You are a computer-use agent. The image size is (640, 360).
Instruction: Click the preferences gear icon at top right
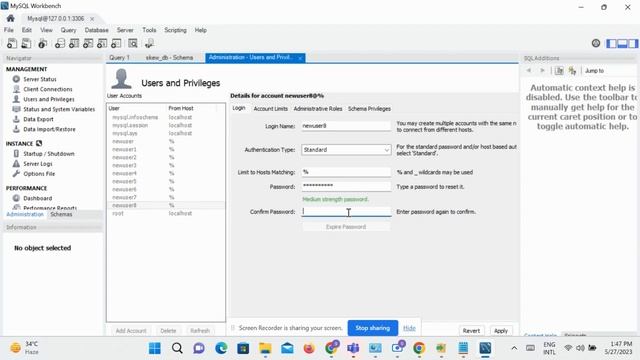coord(596,43)
